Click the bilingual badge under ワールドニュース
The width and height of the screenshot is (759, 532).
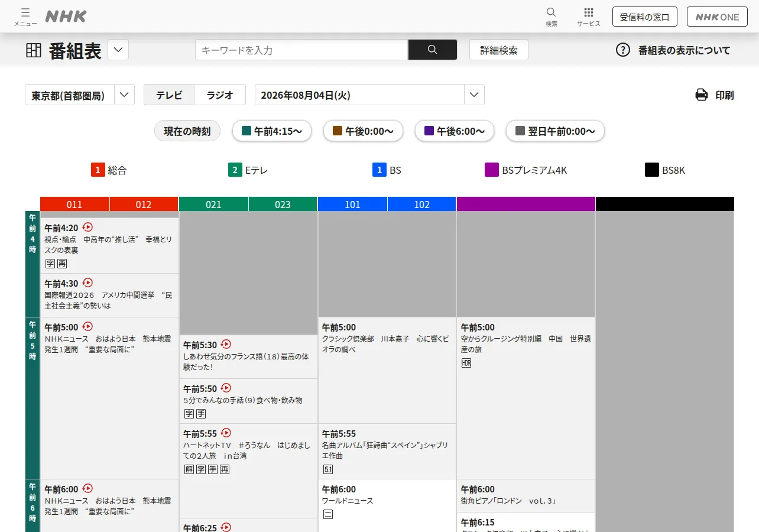[328, 514]
